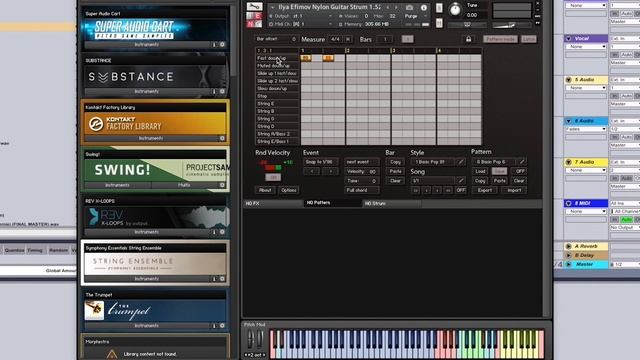
Task: Toggle green Auto monitor on 8 MIDI track
Action: click(626, 220)
